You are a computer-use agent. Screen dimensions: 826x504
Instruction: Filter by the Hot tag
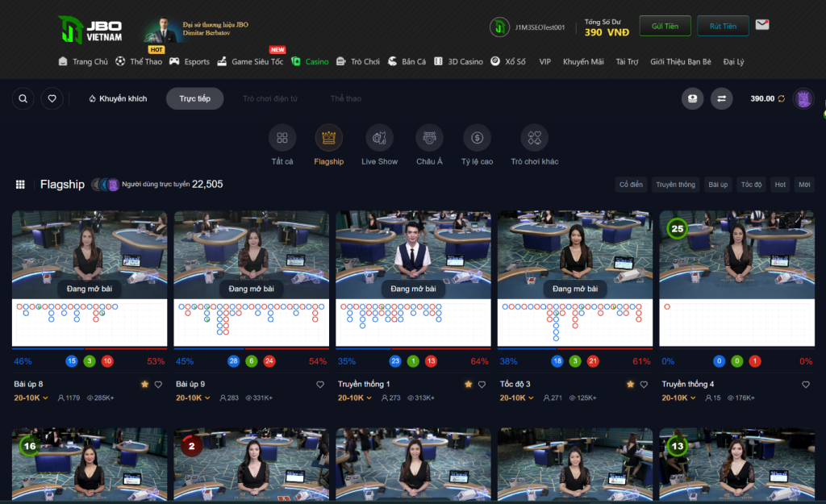pyautogui.click(x=780, y=185)
